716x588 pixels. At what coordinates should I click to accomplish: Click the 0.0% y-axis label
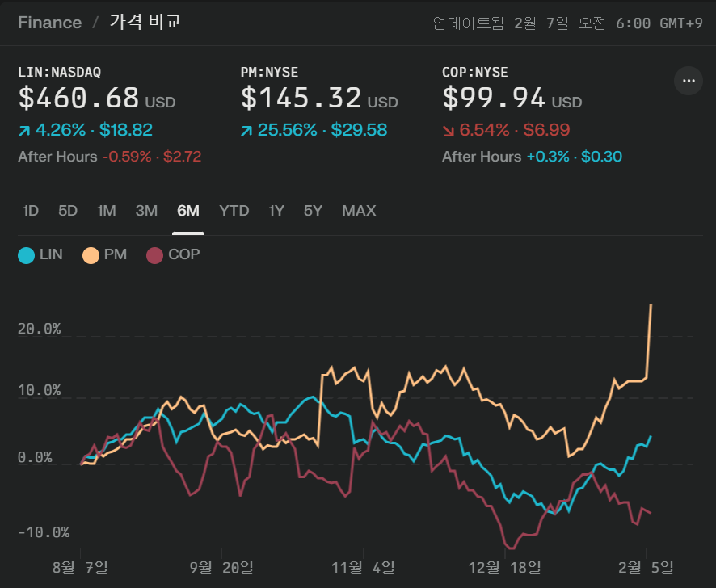[36, 457]
